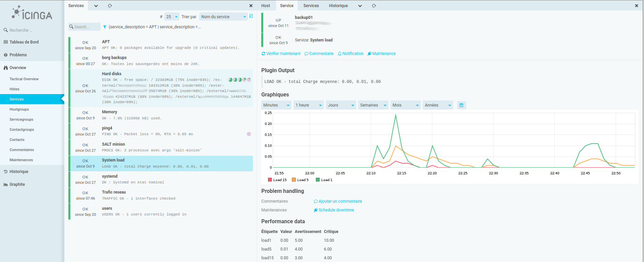Click the sidebar Recherche search field
This screenshot has height=262, width=644.
pyautogui.click(x=32, y=30)
